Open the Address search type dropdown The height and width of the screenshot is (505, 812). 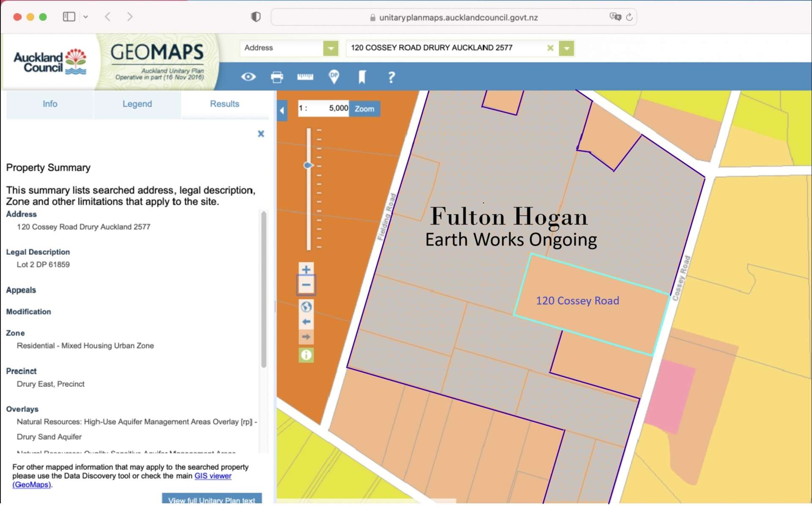331,48
